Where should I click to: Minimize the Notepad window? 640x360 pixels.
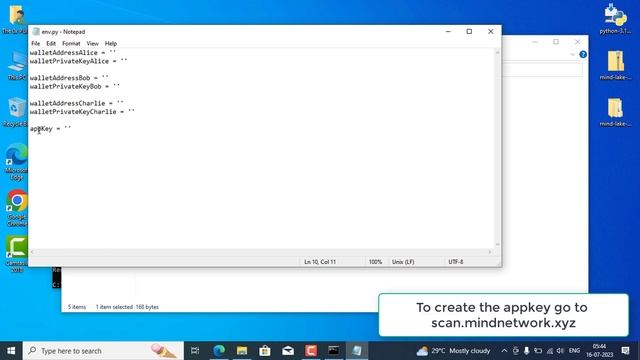tap(448, 31)
